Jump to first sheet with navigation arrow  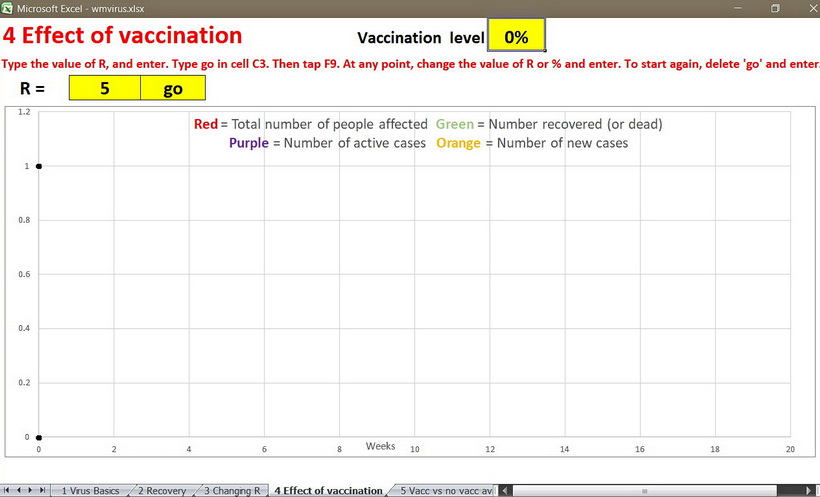point(8,490)
